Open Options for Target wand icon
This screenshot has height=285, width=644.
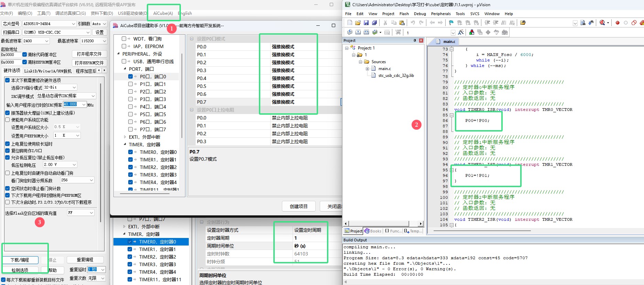tap(461, 32)
